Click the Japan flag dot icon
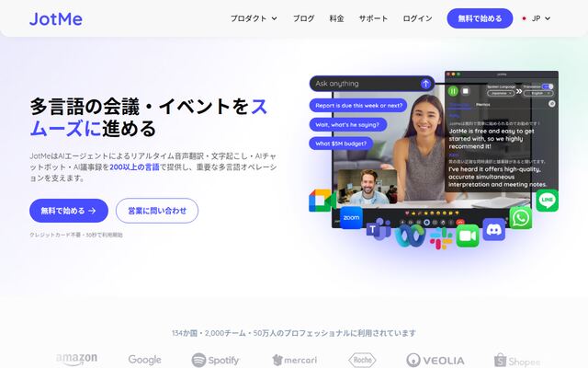The image size is (588, 368). tap(524, 18)
